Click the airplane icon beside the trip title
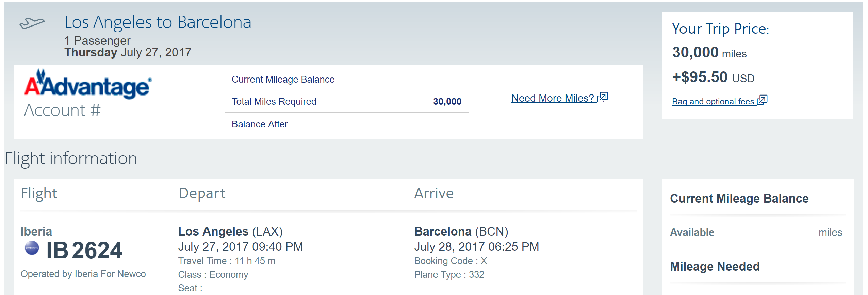 32,23
